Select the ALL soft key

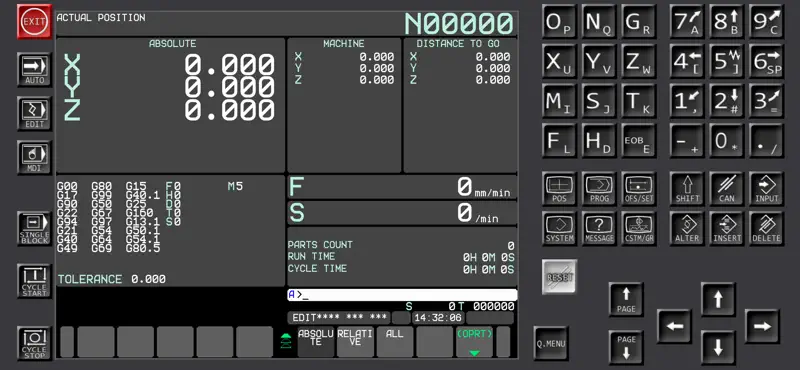(395, 341)
